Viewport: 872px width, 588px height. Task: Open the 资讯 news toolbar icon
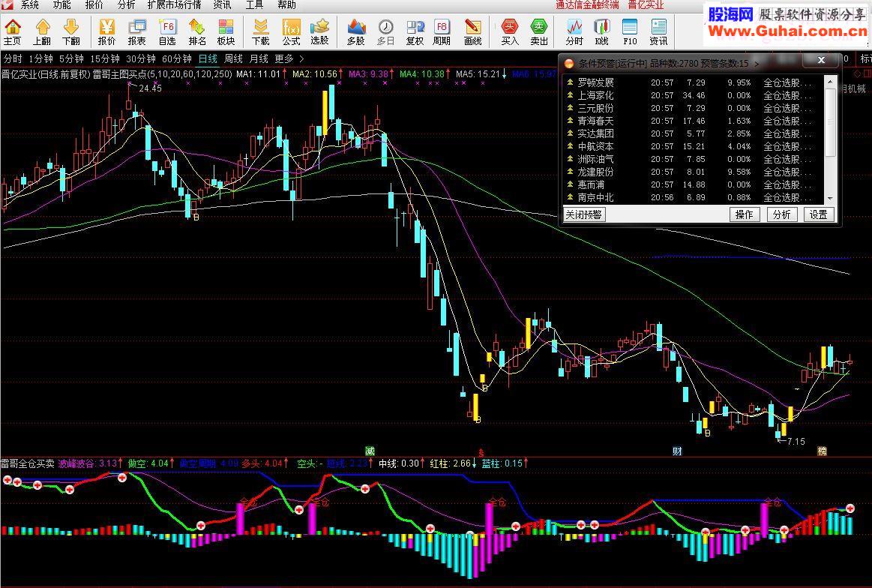658,31
